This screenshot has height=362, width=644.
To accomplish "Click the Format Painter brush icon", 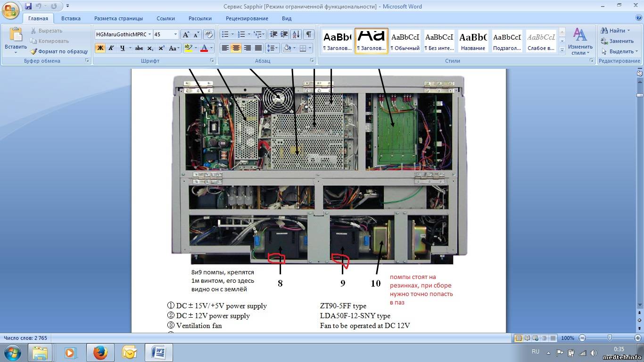I will (34, 51).
